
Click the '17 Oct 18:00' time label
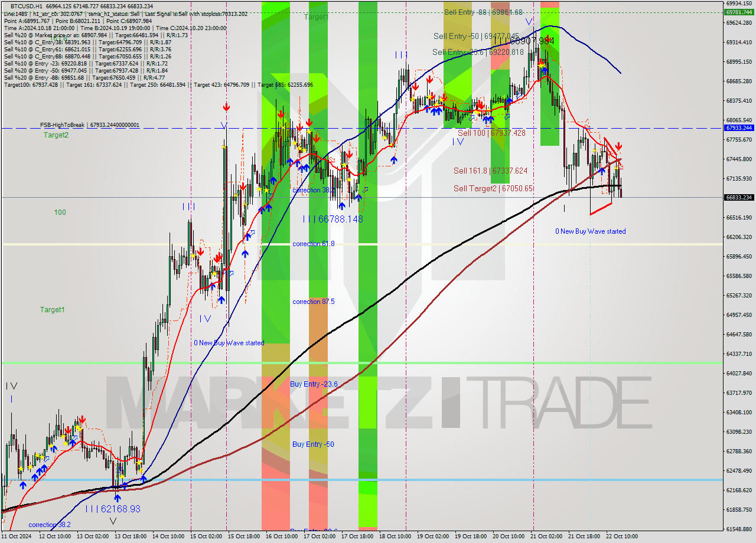358,537
